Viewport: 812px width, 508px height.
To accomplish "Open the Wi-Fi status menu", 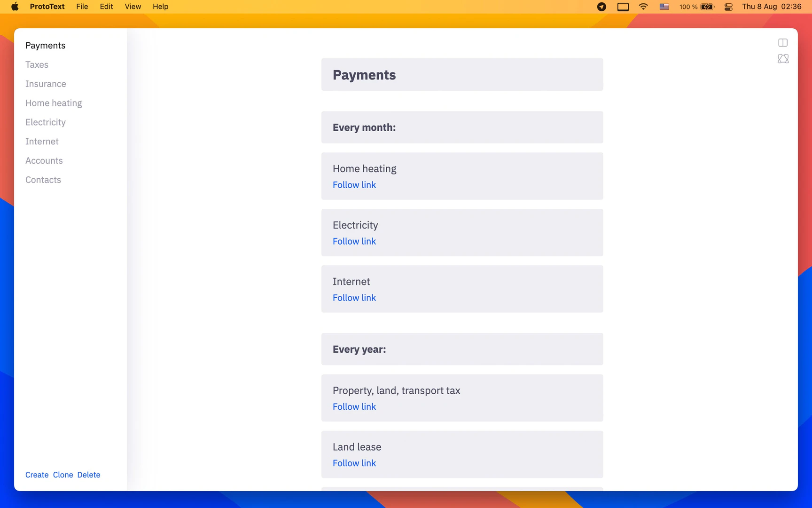I will (x=643, y=7).
